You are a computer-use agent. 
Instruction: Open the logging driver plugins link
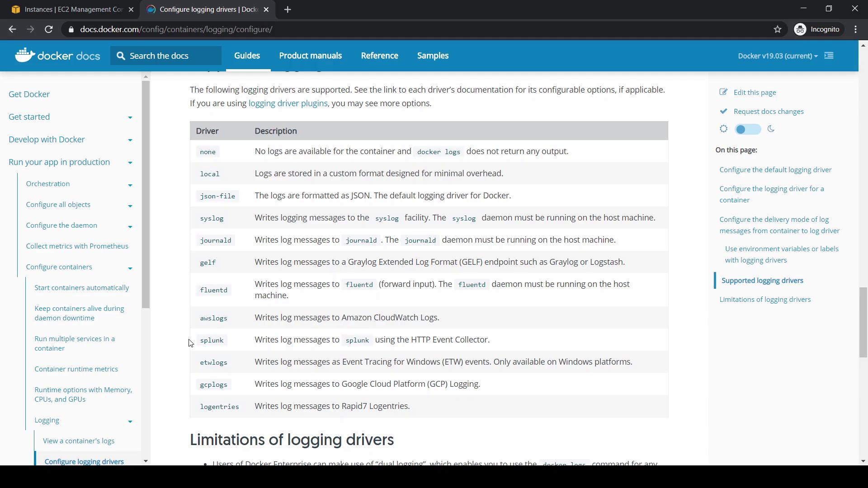[288, 103]
